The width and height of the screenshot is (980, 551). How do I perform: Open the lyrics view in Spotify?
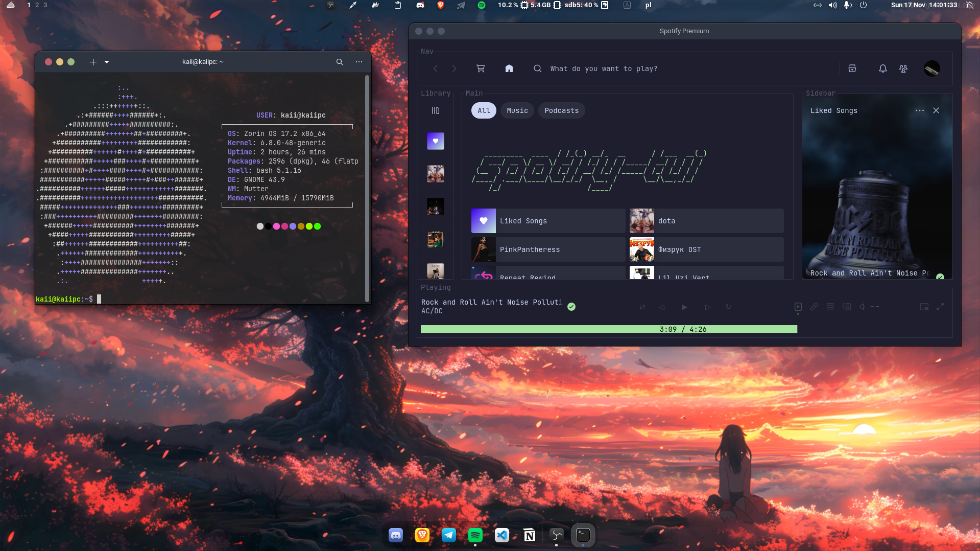click(x=814, y=307)
